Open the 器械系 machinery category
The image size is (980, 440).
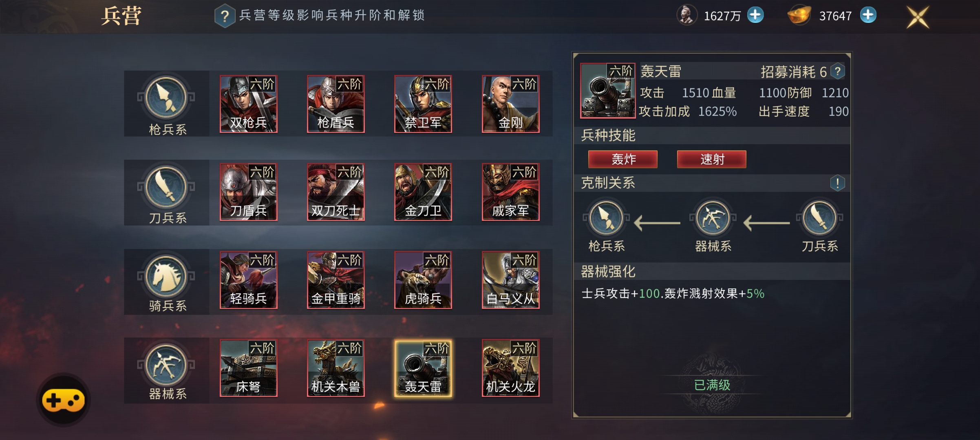pyautogui.click(x=167, y=371)
